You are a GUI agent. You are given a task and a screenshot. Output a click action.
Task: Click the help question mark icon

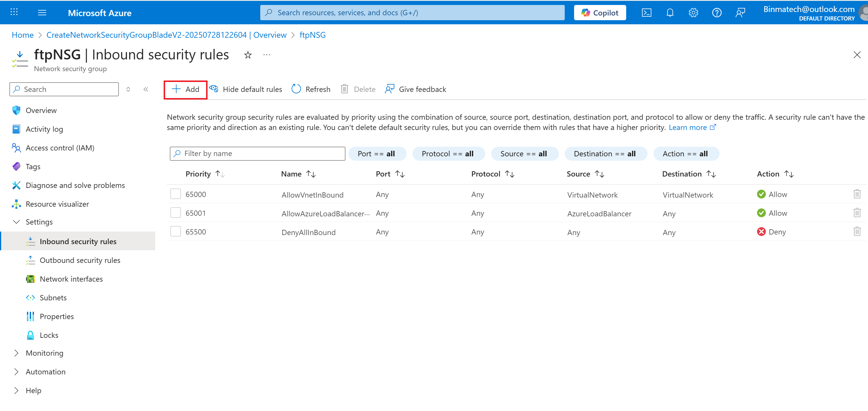[716, 13]
